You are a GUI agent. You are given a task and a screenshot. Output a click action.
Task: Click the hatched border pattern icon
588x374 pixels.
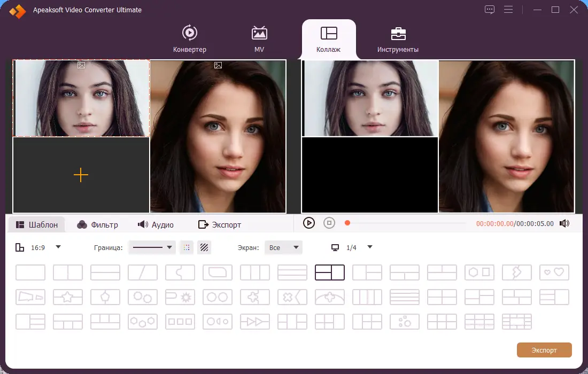tap(204, 247)
